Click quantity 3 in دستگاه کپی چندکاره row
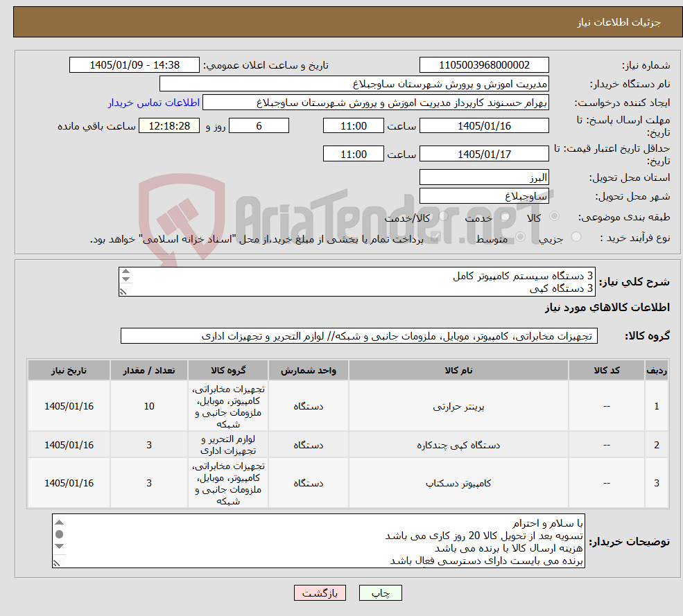This screenshot has height=616, width=683. click(x=149, y=445)
